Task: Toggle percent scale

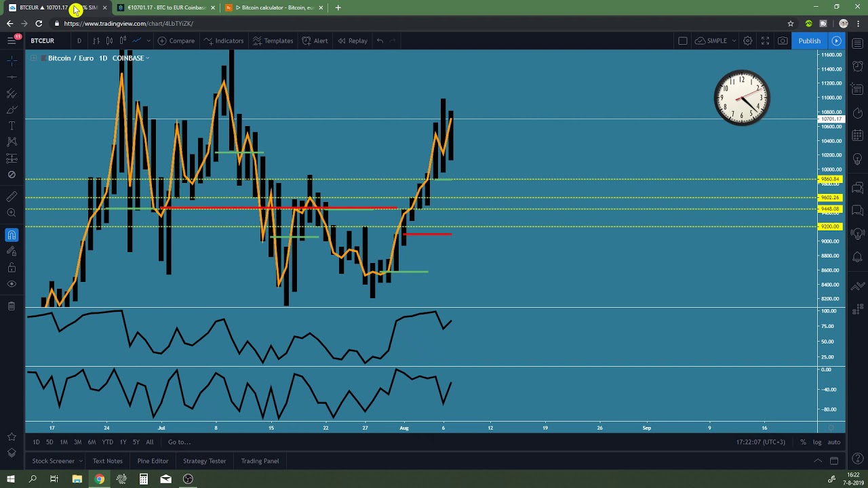Action: 803,442
